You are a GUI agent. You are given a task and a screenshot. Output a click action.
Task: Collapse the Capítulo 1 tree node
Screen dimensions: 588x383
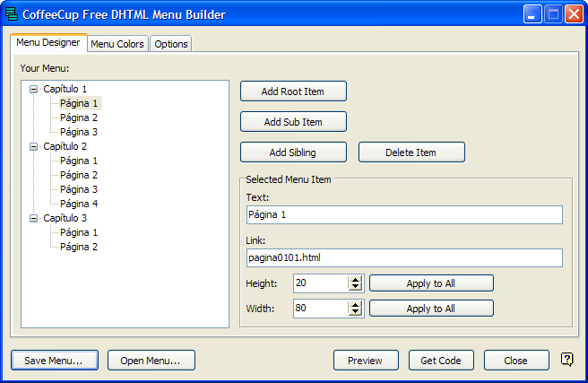click(34, 89)
